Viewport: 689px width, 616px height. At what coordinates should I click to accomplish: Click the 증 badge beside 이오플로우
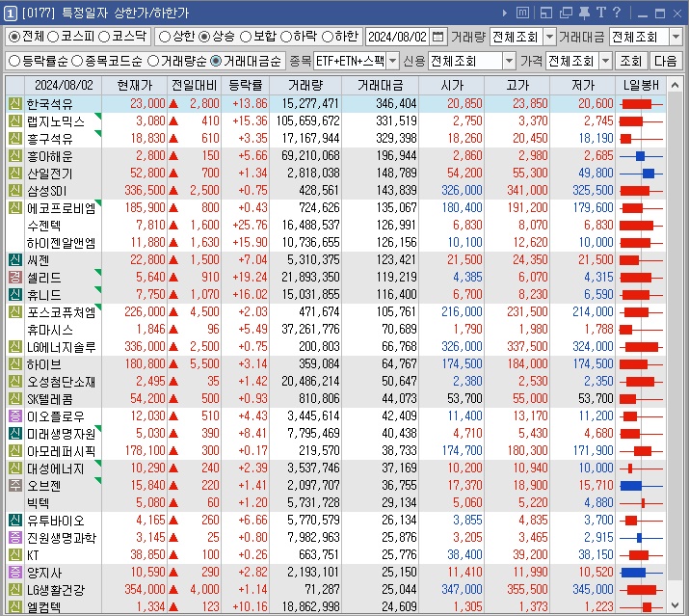[15, 416]
